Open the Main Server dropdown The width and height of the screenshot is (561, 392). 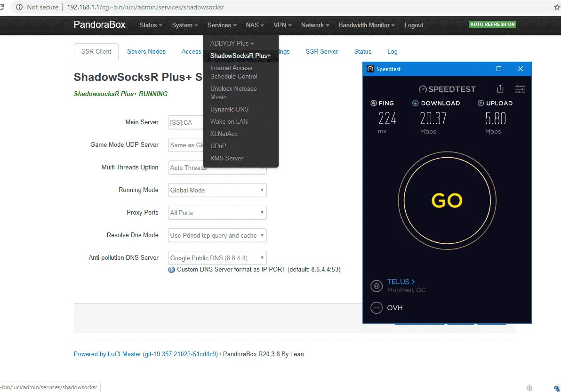(x=185, y=122)
